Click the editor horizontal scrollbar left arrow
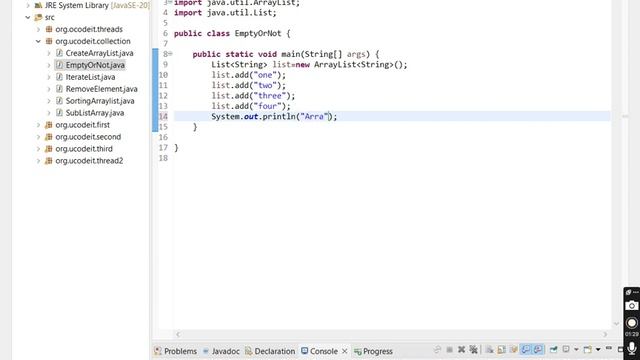The height and width of the screenshot is (360, 640). [178, 334]
